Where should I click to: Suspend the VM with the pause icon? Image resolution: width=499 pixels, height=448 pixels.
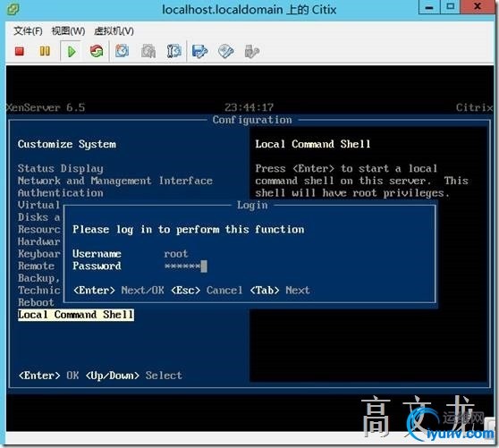click(x=45, y=51)
